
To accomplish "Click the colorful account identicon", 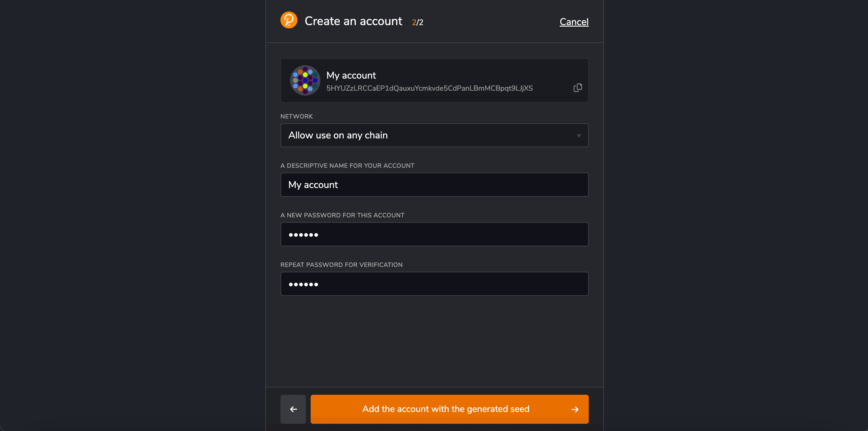I will 305,80.
